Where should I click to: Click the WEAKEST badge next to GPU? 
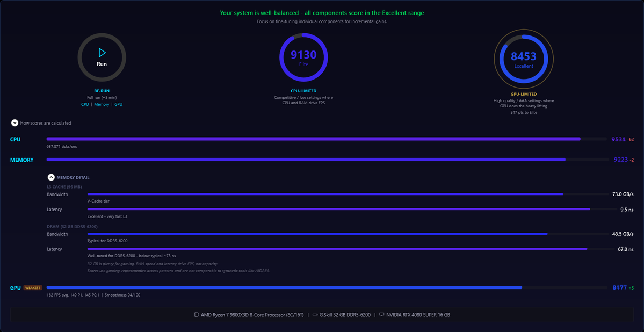(32, 287)
